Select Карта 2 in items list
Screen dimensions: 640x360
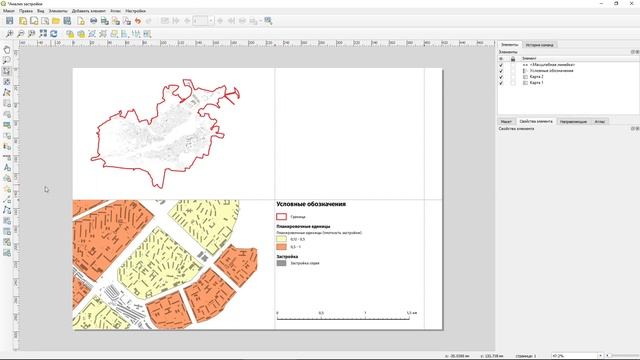(536, 77)
